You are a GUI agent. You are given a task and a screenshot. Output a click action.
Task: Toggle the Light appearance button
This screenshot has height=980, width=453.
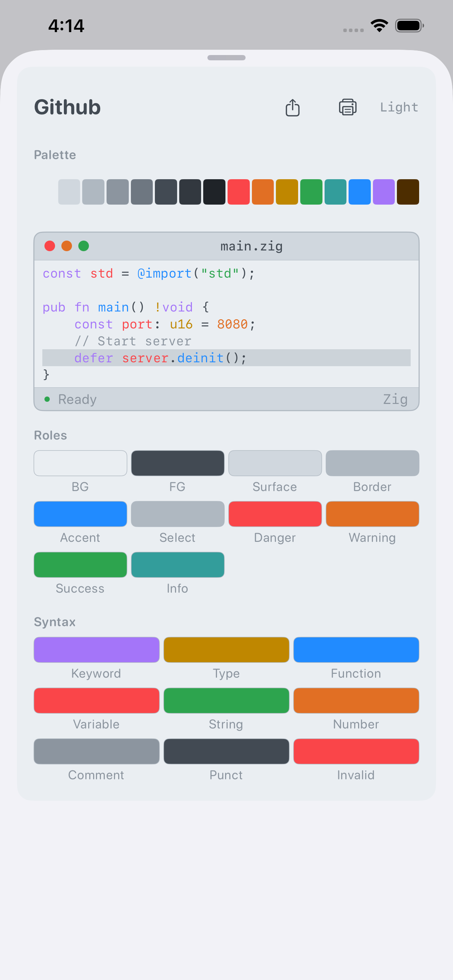(x=399, y=107)
